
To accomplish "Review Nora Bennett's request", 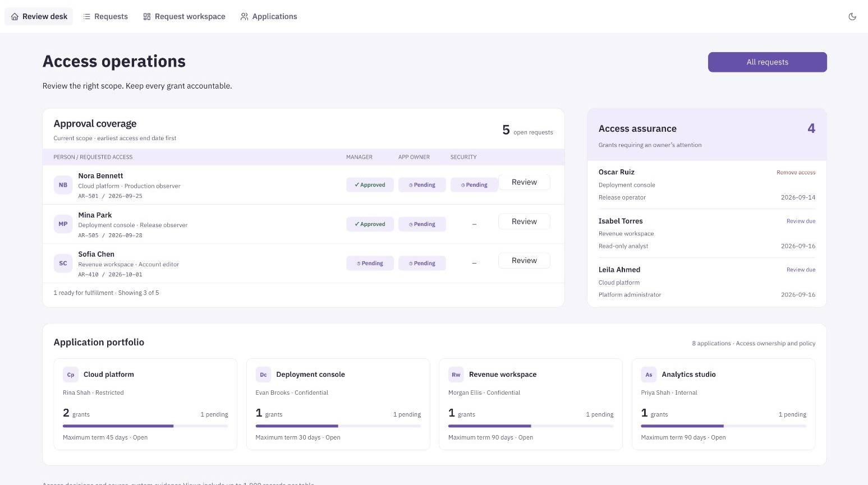I will 524,182.
